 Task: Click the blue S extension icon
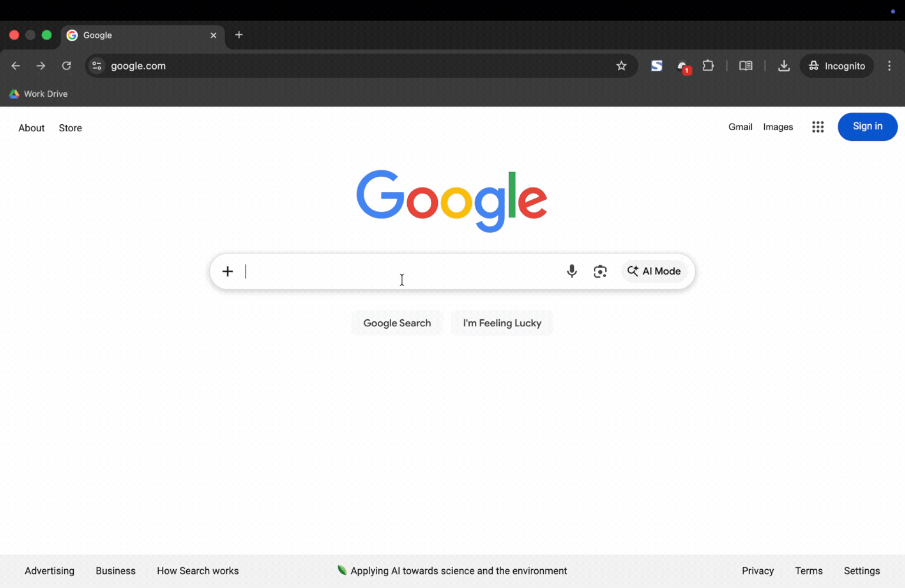point(656,66)
